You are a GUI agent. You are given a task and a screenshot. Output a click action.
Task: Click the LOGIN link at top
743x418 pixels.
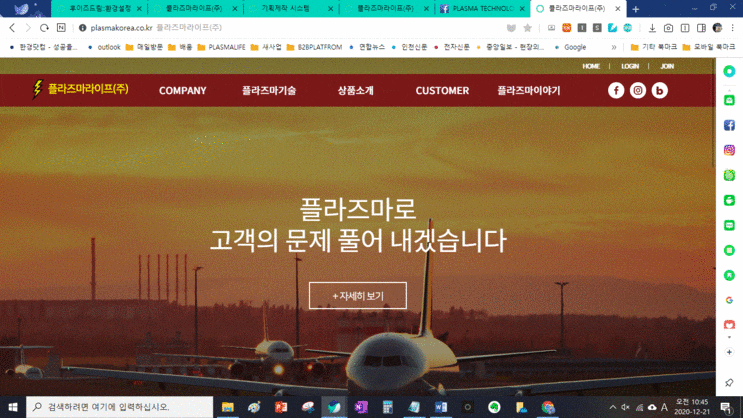point(630,66)
